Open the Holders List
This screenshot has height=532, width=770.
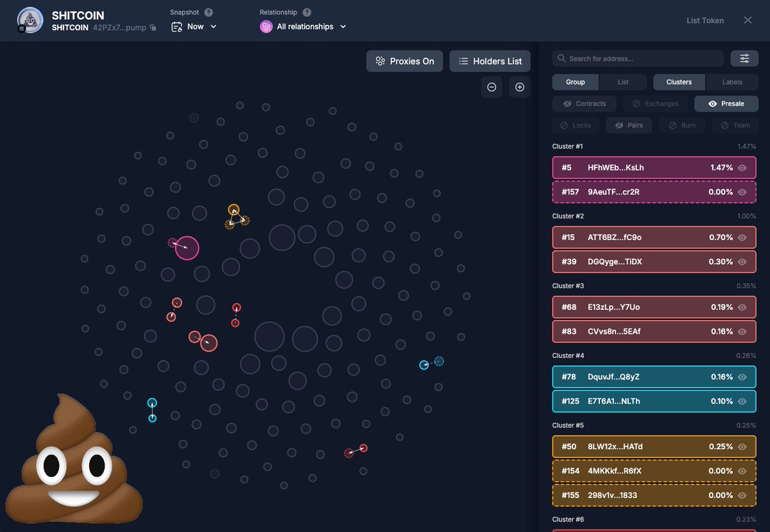coord(490,61)
